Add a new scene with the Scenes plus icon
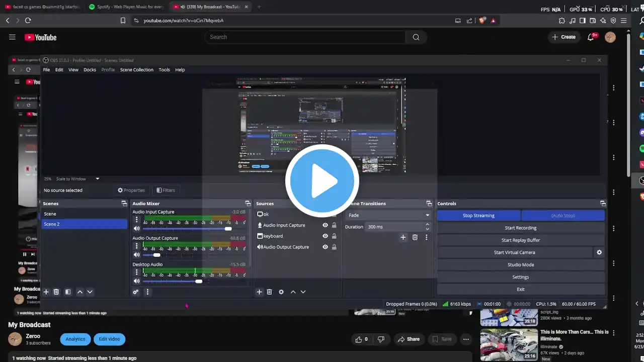This screenshot has height=362, width=644. [x=46, y=292]
